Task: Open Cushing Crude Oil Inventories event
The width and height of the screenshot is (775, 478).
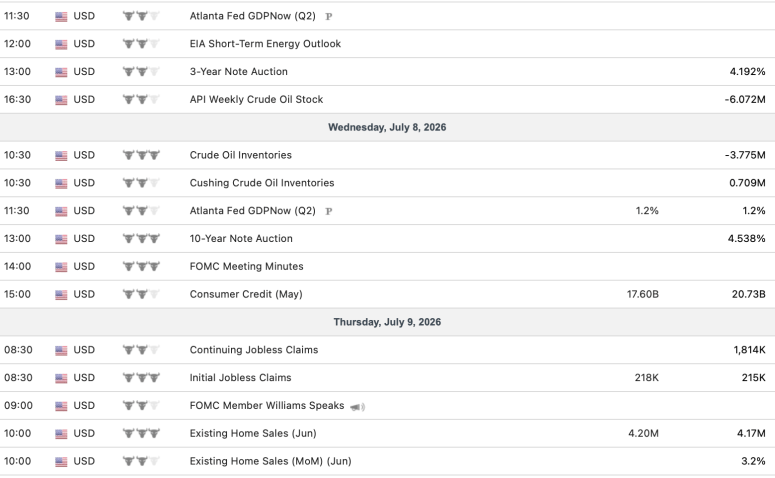Action: (x=262, y=183)
